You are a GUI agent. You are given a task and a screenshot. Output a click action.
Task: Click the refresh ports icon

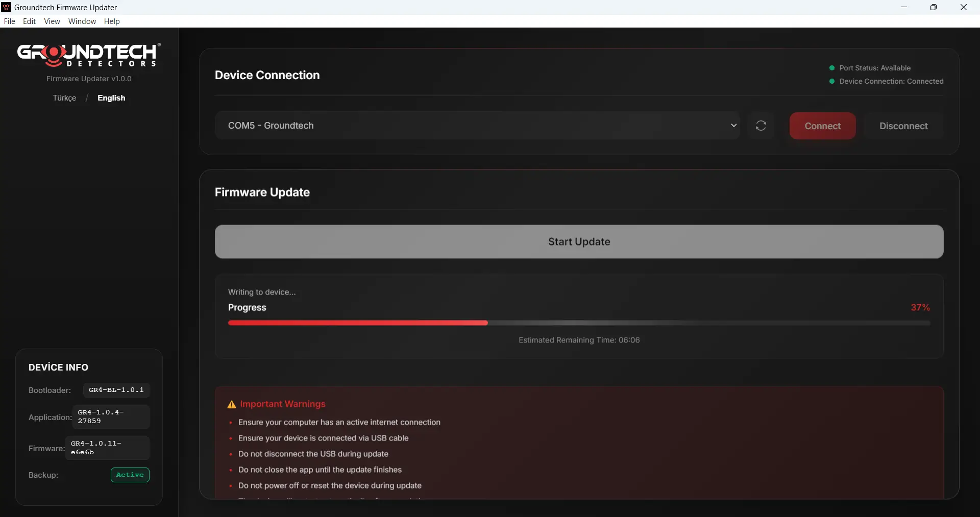click(x=761, y=126)
